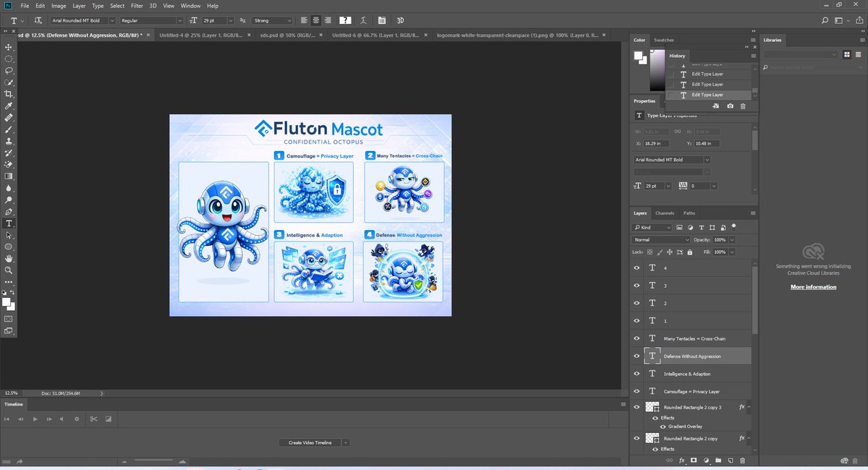The image size is (868, 470).
Task: Hide the text layer named 2
Action: tap(637, 303)
